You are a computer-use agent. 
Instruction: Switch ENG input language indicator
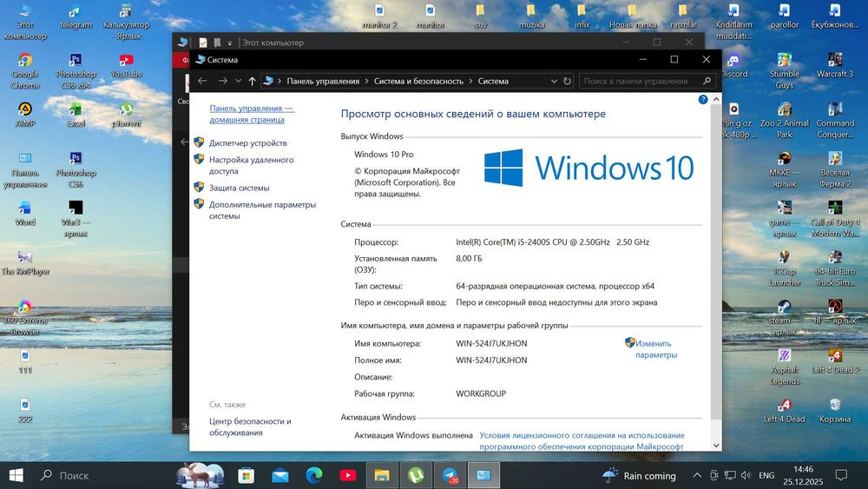pyautogui.click(x=766, y=475)
